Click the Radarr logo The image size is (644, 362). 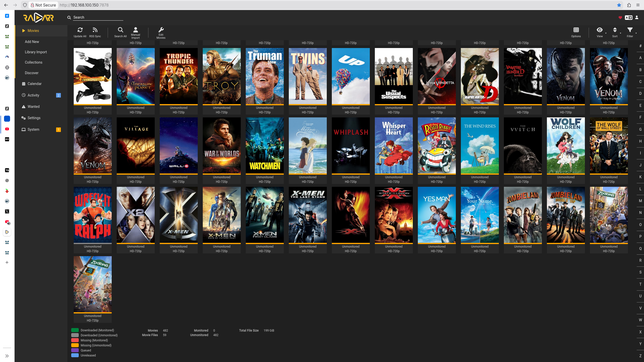click(x=38, y=18)
